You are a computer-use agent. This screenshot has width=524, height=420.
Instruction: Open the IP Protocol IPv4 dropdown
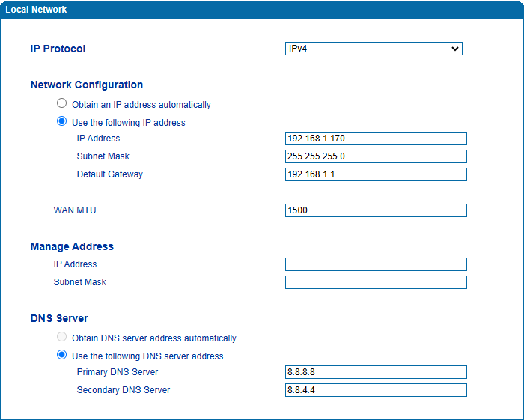coord(374,49)
